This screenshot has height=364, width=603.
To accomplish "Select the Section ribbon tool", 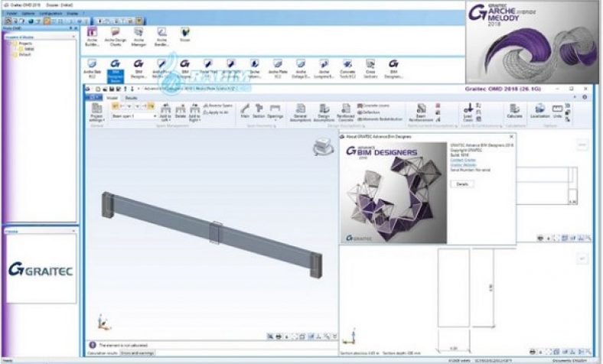I will coord(259,111).
